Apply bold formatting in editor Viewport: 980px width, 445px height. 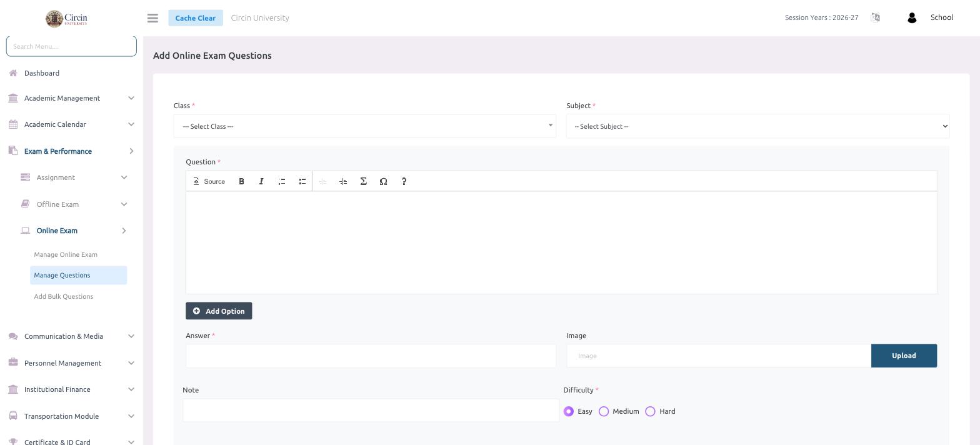241,181
